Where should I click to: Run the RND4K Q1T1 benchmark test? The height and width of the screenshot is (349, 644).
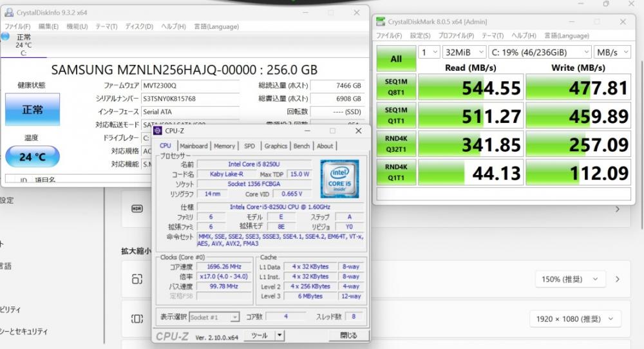tap(396, 172)
